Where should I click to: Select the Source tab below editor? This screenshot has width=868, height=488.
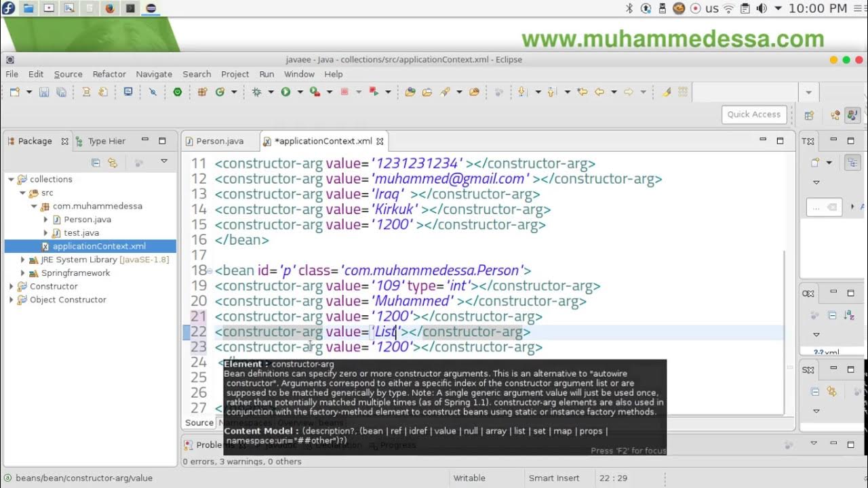tap(199, 422)
